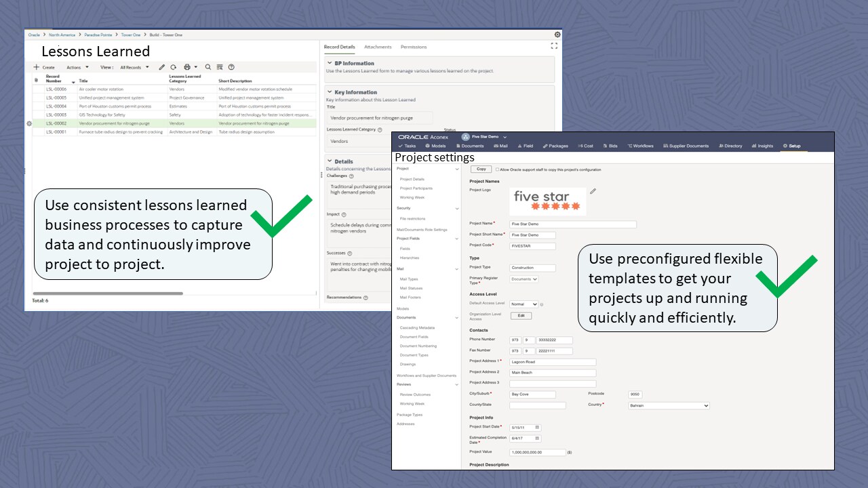The height and width of the screenshot is (488, 868).
Task: Select Mail Types in settings sidebar
Action: [409, 279]
